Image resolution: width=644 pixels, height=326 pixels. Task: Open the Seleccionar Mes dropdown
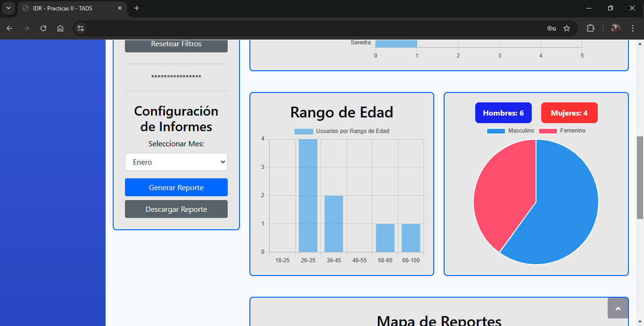pos(176,162)
